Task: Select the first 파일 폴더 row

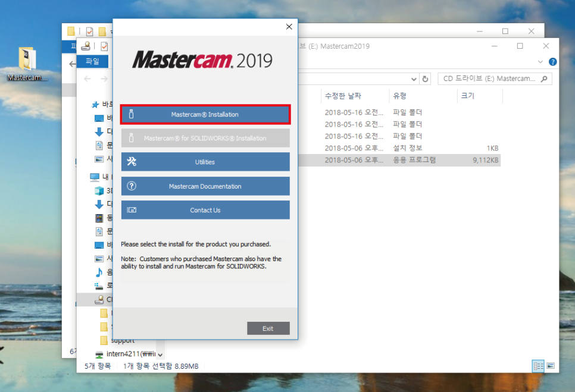Action: coord(400,112)
